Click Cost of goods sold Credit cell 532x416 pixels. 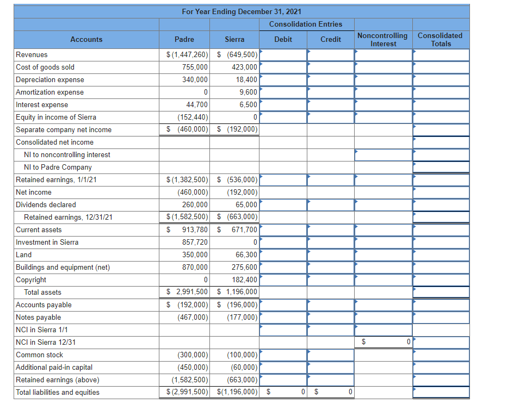(331, 67)
